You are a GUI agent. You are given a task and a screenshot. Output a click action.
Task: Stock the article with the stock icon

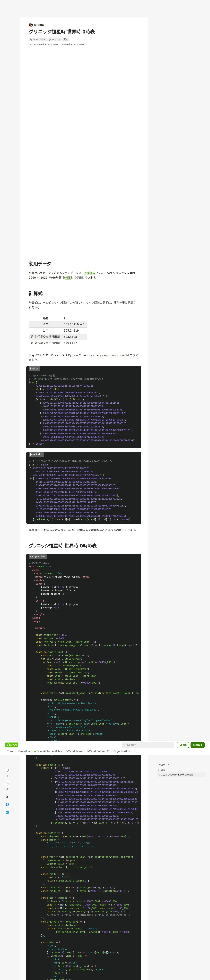point(7,784)
